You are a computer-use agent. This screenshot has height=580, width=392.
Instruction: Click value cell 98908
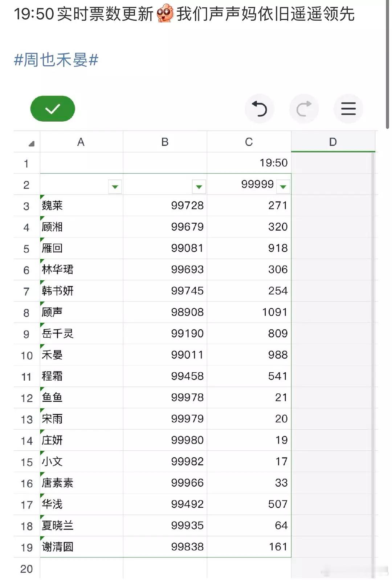(x=165, y=312)
